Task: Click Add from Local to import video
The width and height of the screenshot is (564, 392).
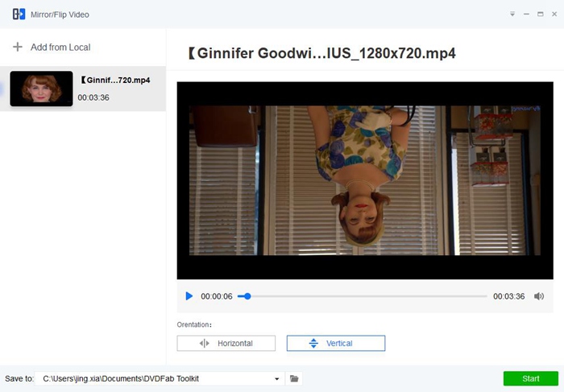Action: (60, 47)
